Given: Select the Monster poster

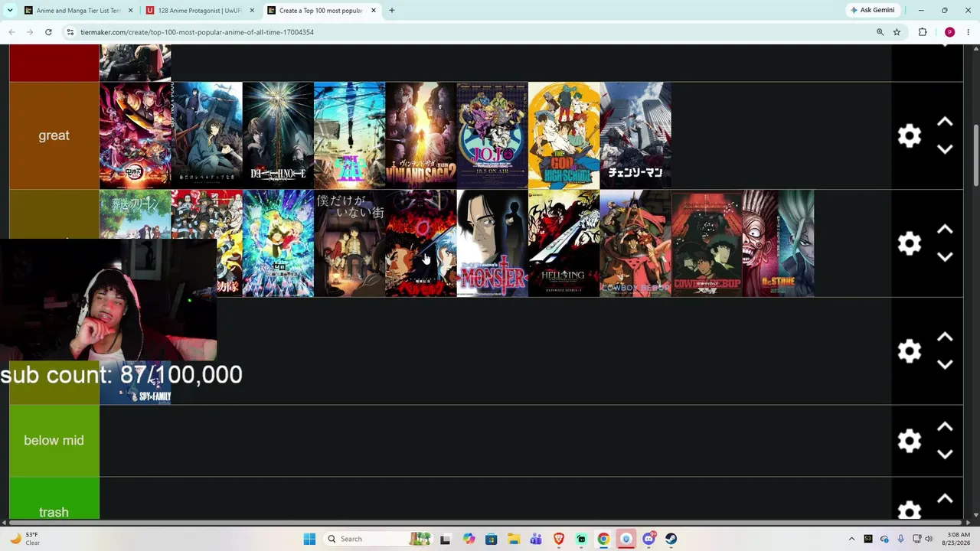Looking at the screenshot, I should [492, 243].
